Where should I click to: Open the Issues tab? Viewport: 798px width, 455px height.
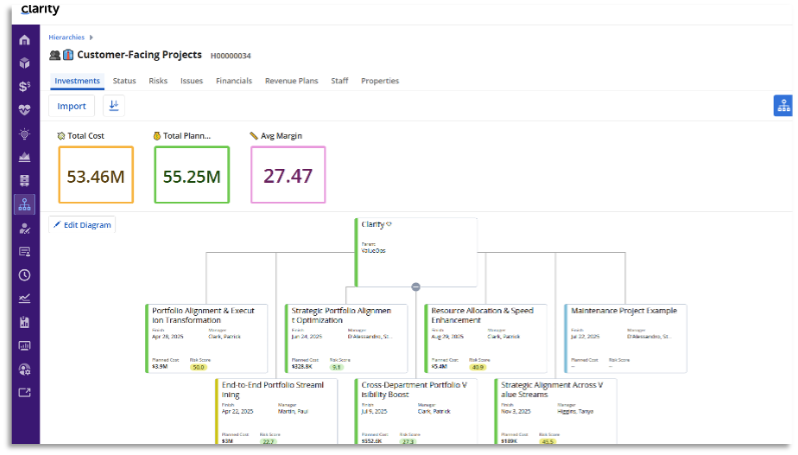point(191,81)
